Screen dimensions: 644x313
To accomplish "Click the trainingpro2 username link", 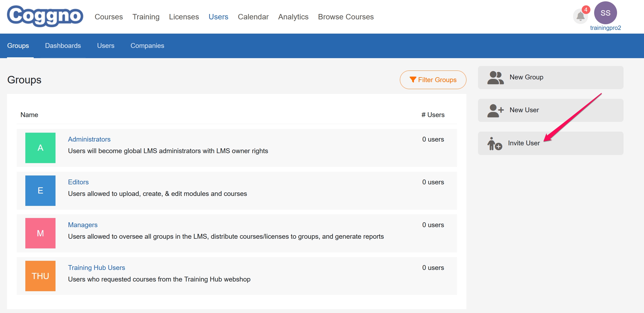I will [605, 28].
